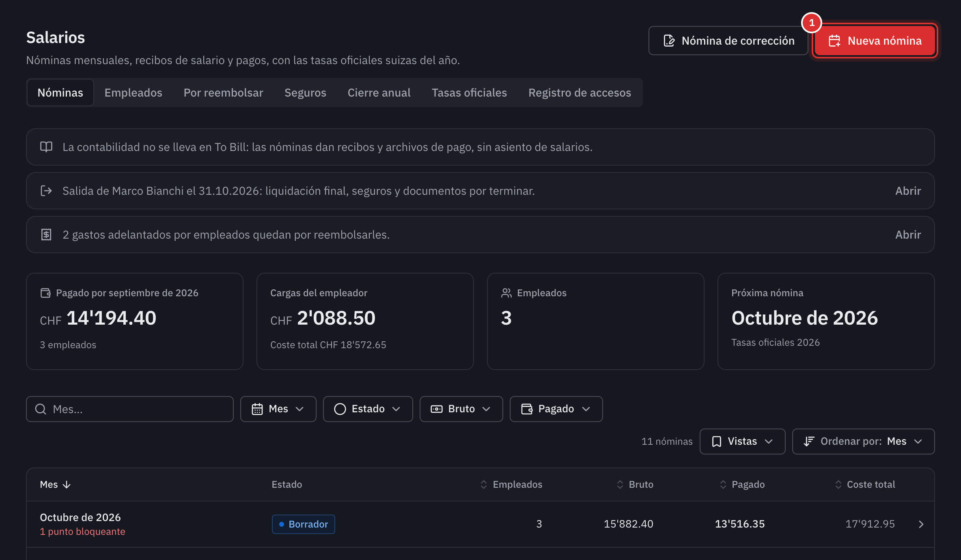Image resolution: width=961 pixels, height=560 pixels.
Task: Click the bookmark icon in the Vistas button
Action: point(717,442)
